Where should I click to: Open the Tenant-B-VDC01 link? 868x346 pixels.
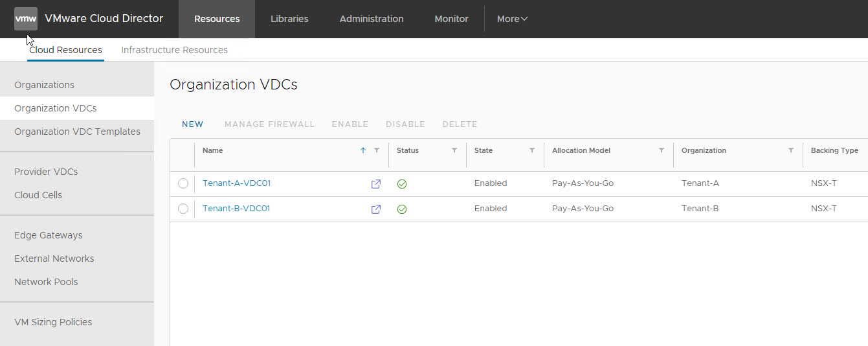(236, 209)
